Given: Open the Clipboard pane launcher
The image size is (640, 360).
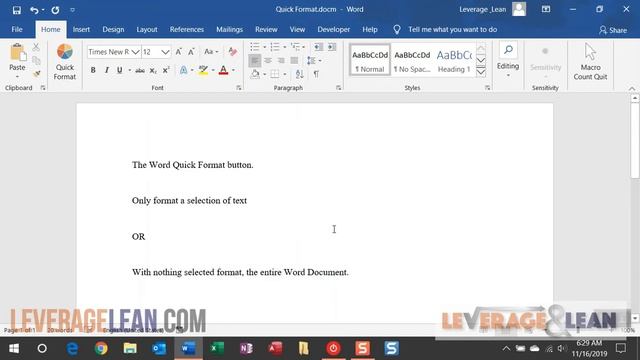Looking at the screenshot, I should (43, 88).
